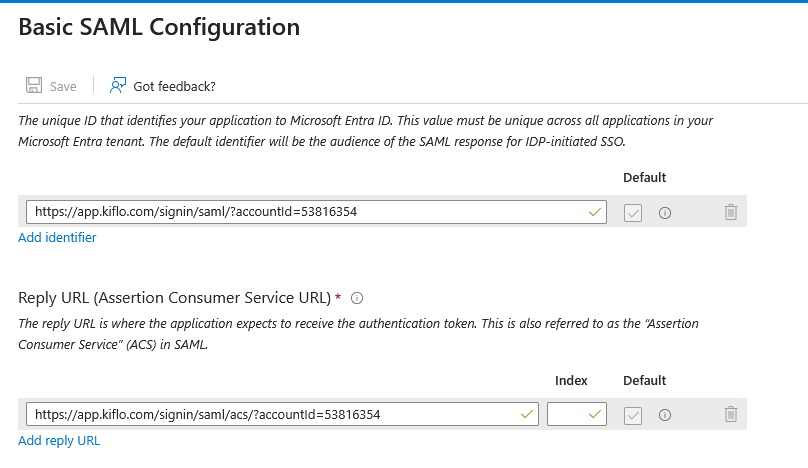Delete the reply URL via trash icon

731,414
